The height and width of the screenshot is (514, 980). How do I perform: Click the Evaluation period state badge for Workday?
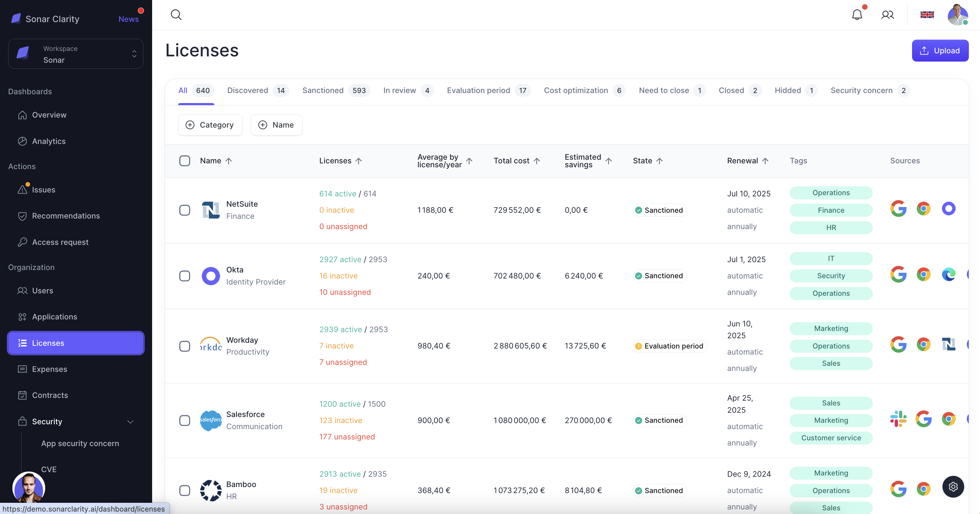point(670,346)
